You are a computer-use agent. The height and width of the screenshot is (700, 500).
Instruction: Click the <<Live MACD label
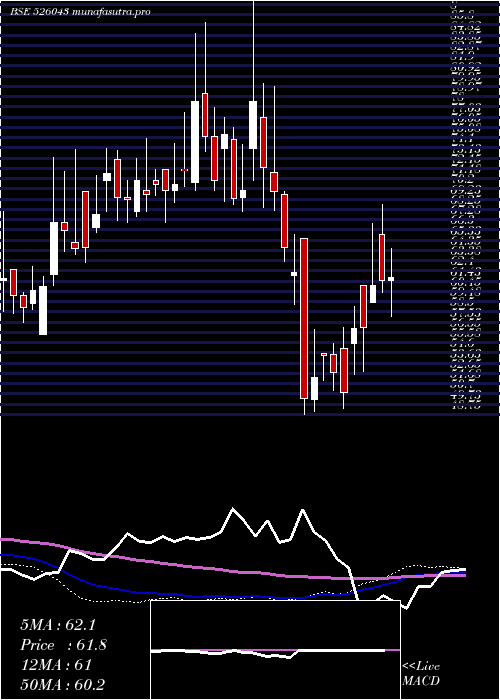pos(421,674)
